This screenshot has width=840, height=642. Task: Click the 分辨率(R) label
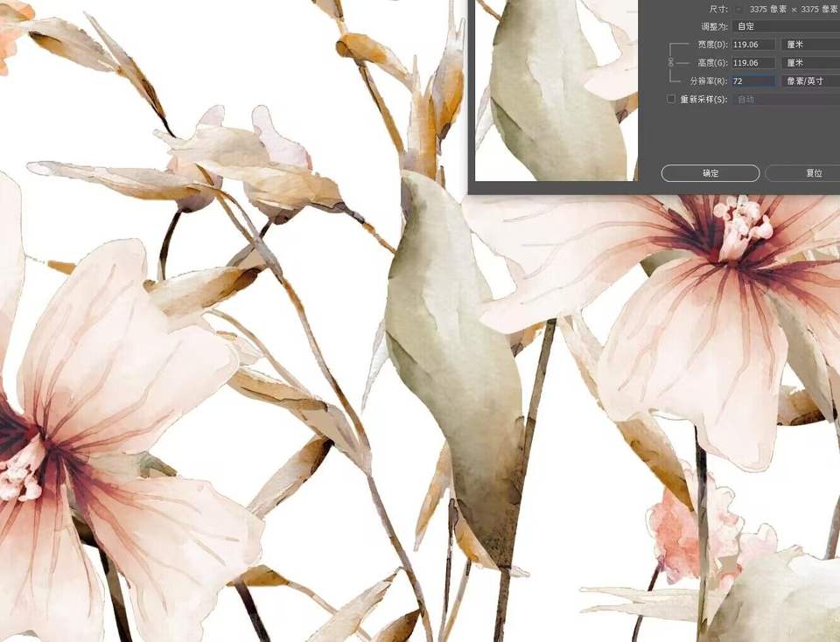point(709,80)
